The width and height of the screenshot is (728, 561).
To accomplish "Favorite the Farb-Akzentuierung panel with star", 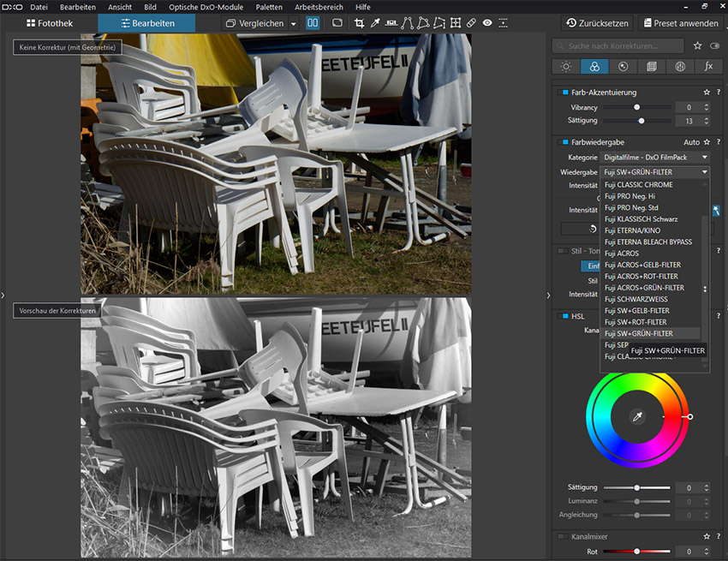I will [x=706, y=93].
